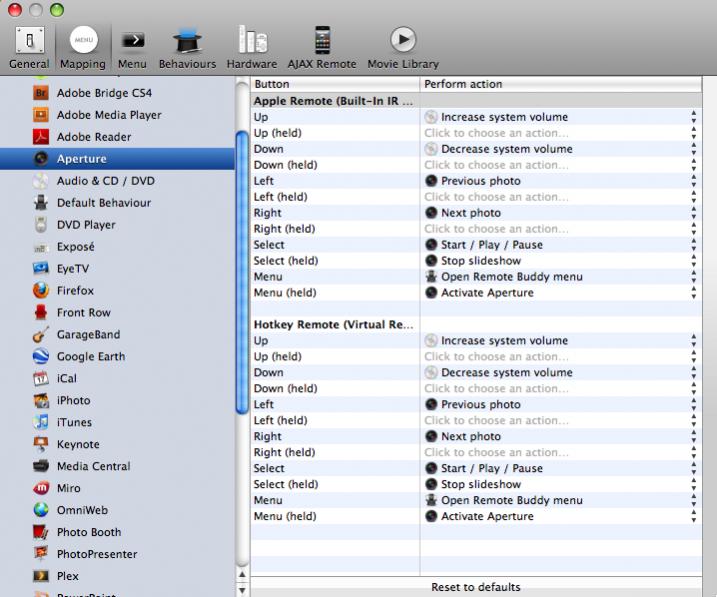Click Hotkey Remote 'Previous photo' action
This screenshot has width=717, height=597.
(473, 405)
